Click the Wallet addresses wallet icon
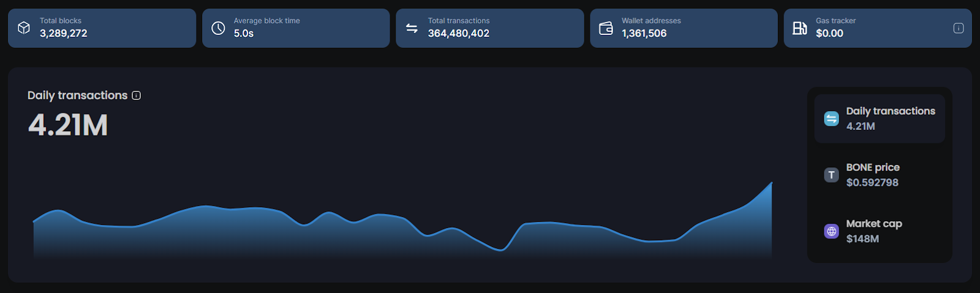This screenshot has height=293, width=980. point(606,28)
